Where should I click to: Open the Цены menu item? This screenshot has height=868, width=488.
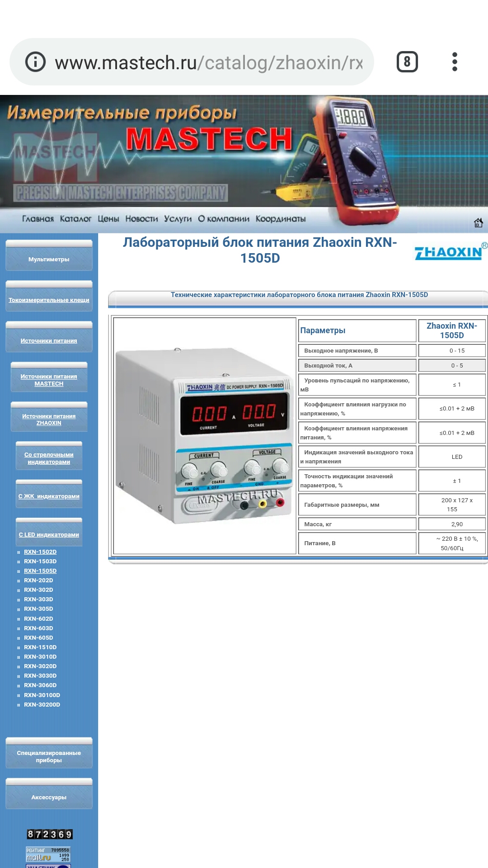(x=108, y=219)
